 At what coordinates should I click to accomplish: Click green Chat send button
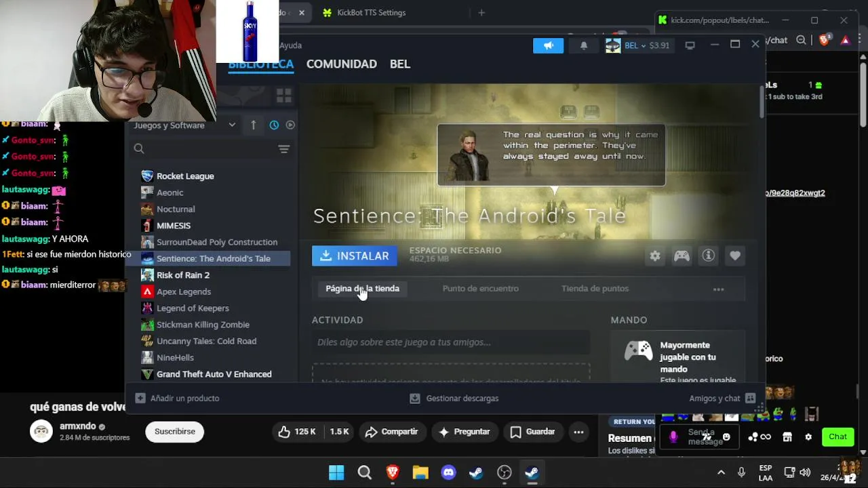837,437
